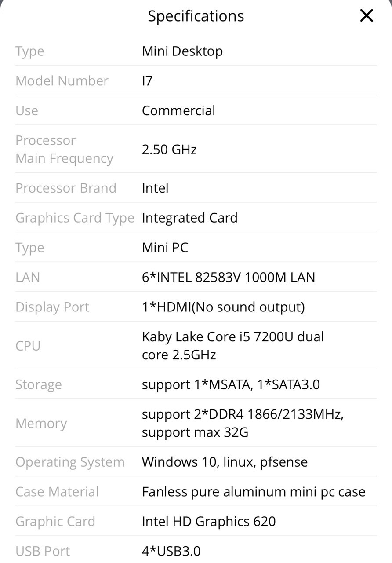Screen dimensions: 392x563
Task: Tap the 6*INTEL 82583V LAN value
Action: coord(229,278)
